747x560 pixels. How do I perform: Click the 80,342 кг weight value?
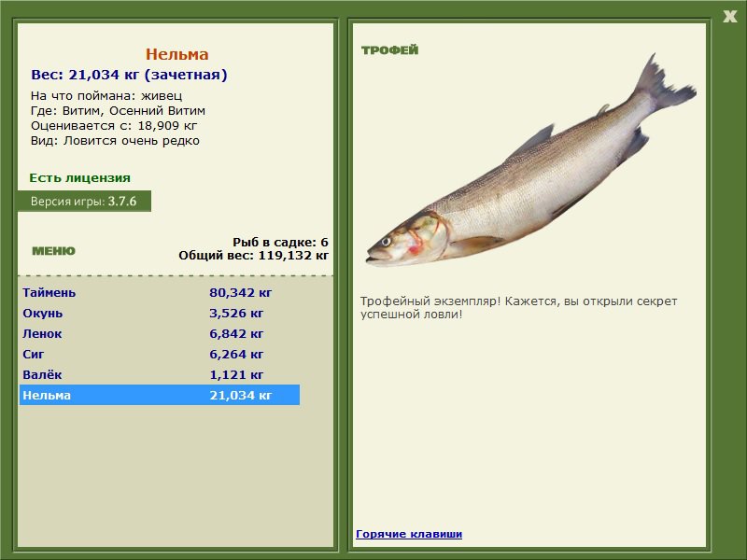(240, 292)
